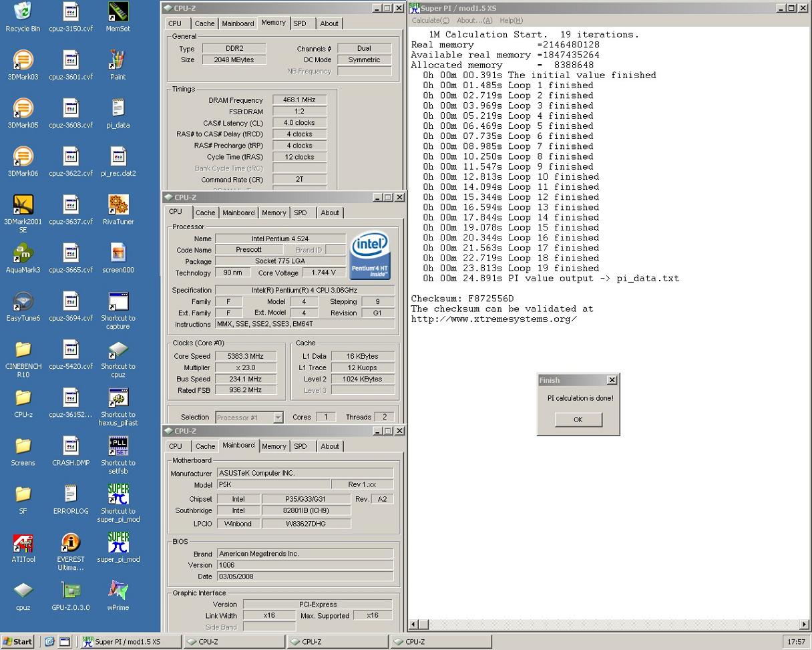This screenshot has width=812, height=650.
Task: Switch to About tab in bottom CPU-Z window
Action: pyautogui.click(x=329, y=446)
